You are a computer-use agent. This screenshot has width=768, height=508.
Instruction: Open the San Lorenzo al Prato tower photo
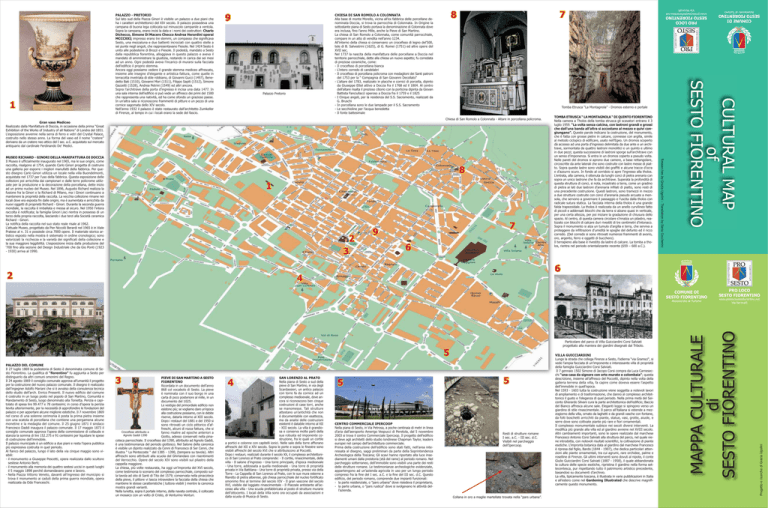[250, 408]
